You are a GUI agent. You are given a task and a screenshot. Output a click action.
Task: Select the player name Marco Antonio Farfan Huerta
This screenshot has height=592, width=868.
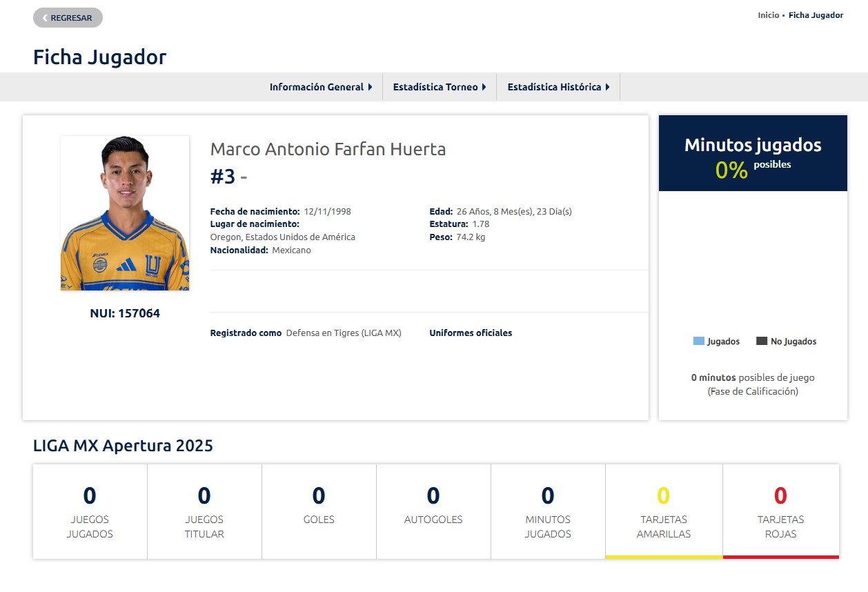tap(328, 149)
